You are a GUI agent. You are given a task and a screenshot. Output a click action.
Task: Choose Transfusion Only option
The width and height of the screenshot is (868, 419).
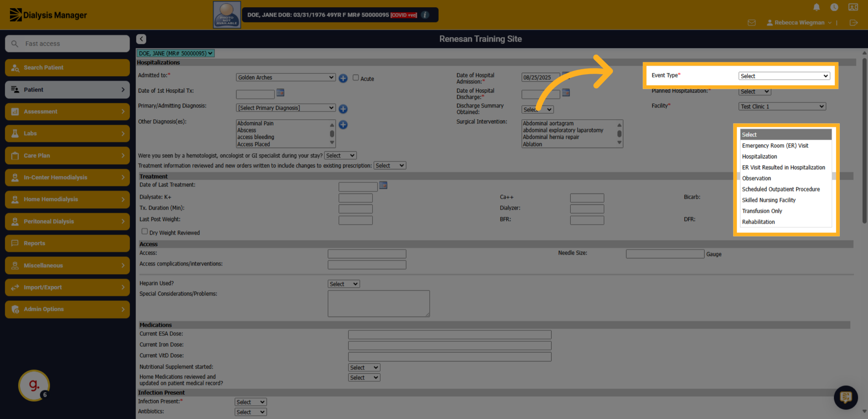[786, 211]
